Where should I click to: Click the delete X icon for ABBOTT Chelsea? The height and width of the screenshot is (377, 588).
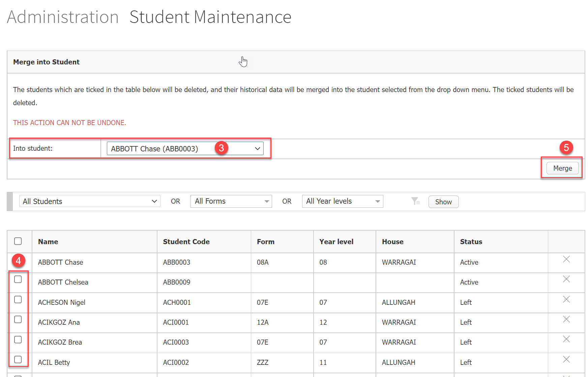click(566, 279)
